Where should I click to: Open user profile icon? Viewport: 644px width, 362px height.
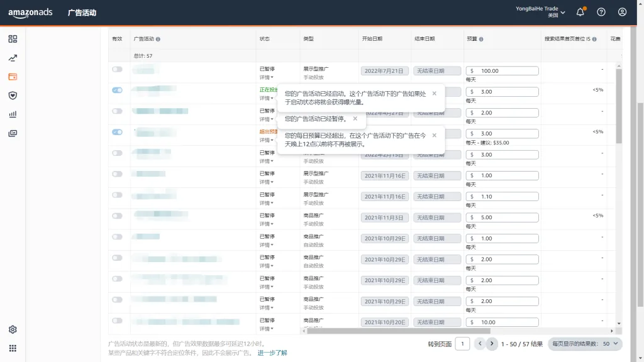(x=622, y=12)
